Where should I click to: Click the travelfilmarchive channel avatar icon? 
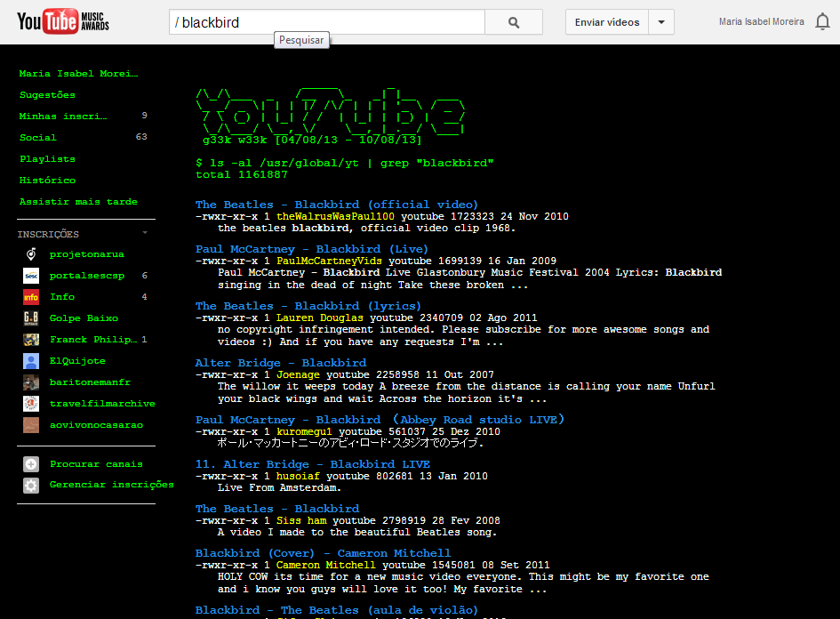pos(31,404)
